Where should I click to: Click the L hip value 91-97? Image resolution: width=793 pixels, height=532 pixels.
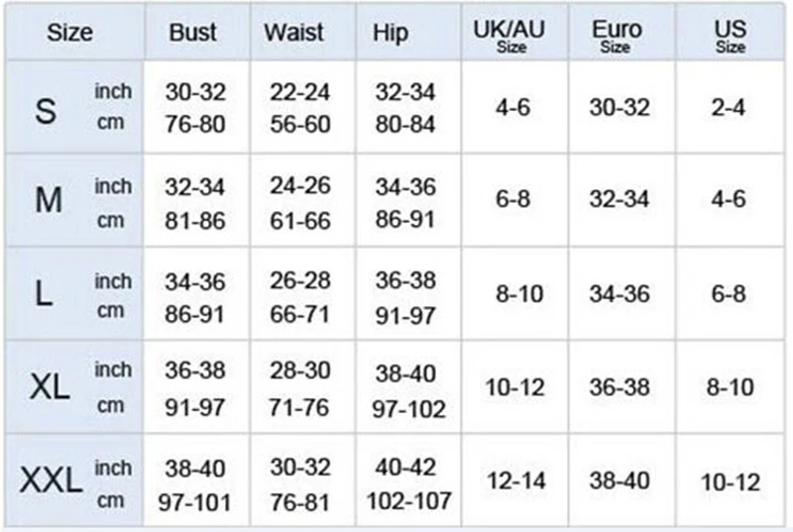pyautogui.click(x=405, y=316)
